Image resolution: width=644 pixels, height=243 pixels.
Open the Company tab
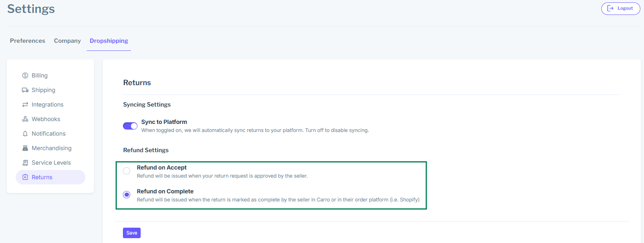(x=67, y=41)
